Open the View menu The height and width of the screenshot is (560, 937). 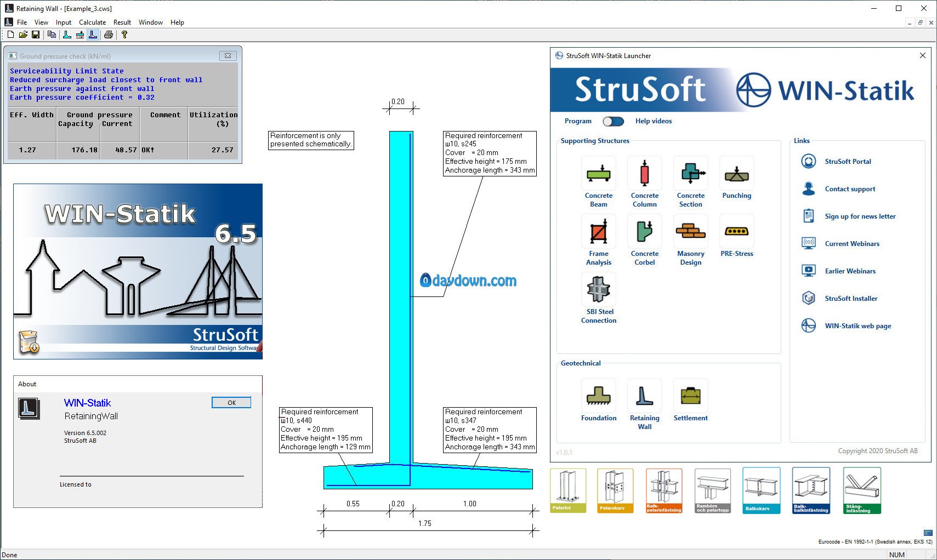[x=41, y=22]
